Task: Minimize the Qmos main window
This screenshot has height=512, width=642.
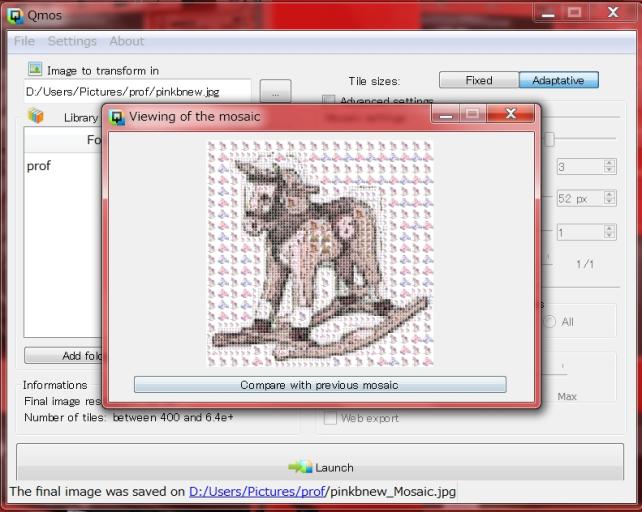Action: [547, 12]
